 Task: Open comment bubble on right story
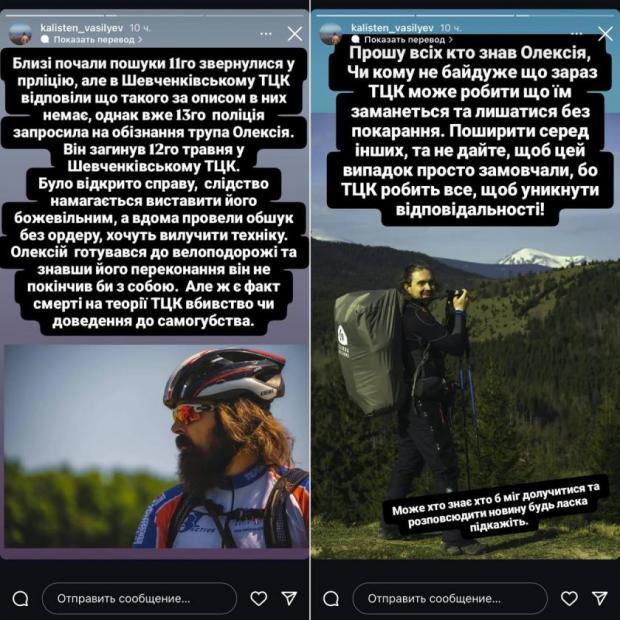[x=331, y=599]
